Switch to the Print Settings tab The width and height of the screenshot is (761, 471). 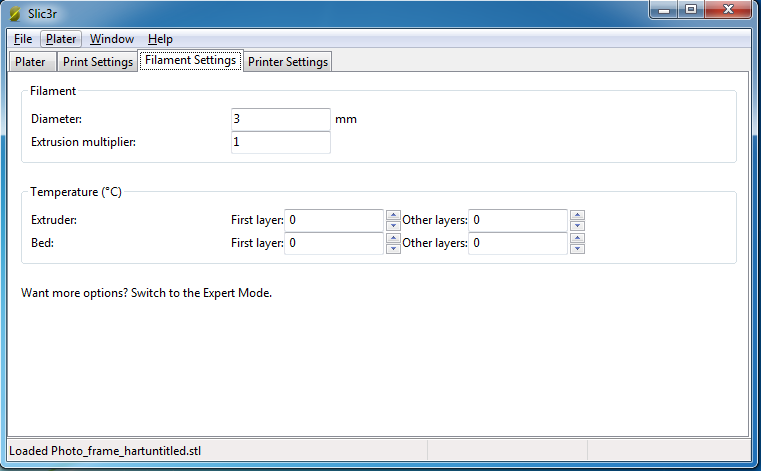98,62
